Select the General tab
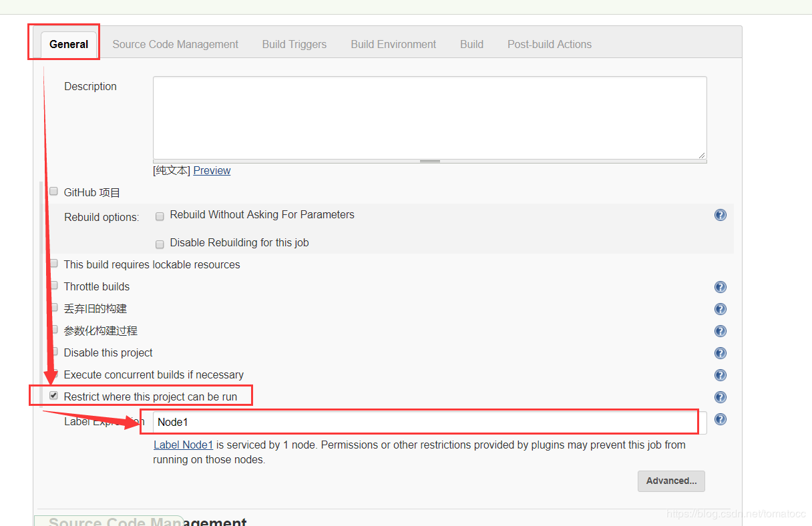This screenshot has width=812, height=526. pos(69,44)
